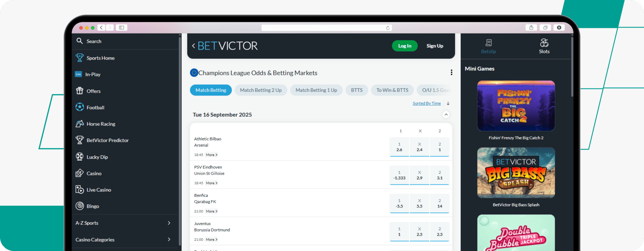Open the Slots cherries icon

[x=544, y=43]
